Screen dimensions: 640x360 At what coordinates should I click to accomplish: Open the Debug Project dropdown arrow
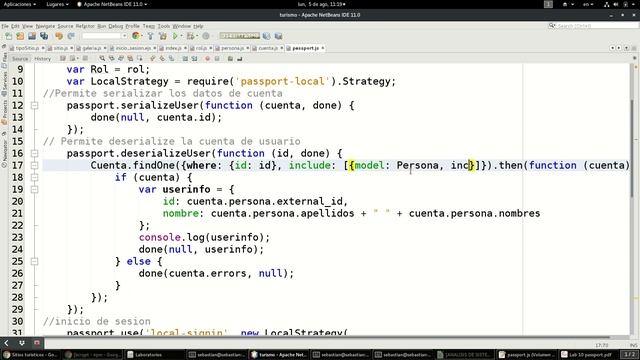pos(197,36)
